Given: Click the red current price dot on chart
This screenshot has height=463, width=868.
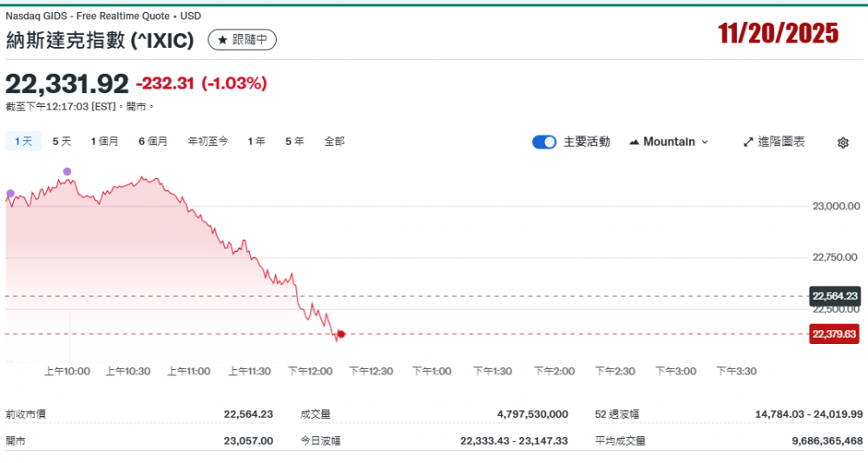Looking at the screenshot, I should coord(341,334).
